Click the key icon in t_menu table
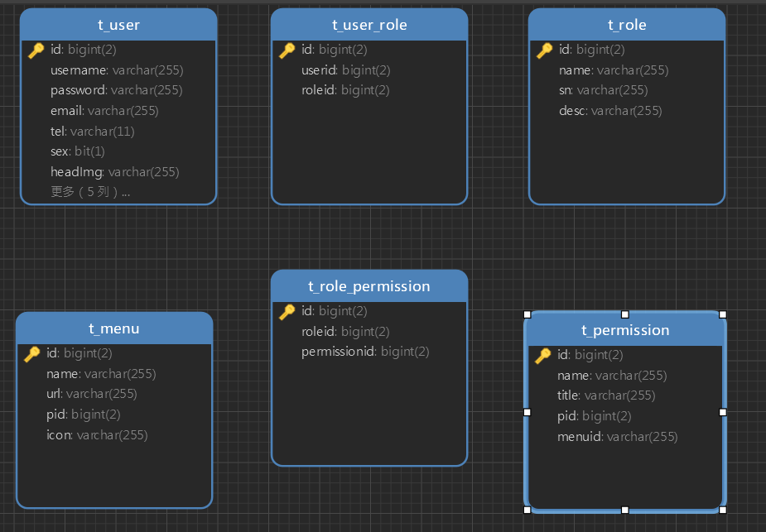Image resolution: width=766 pixels, height=532 pixels. pyautogui.click(x=31, y=354)
